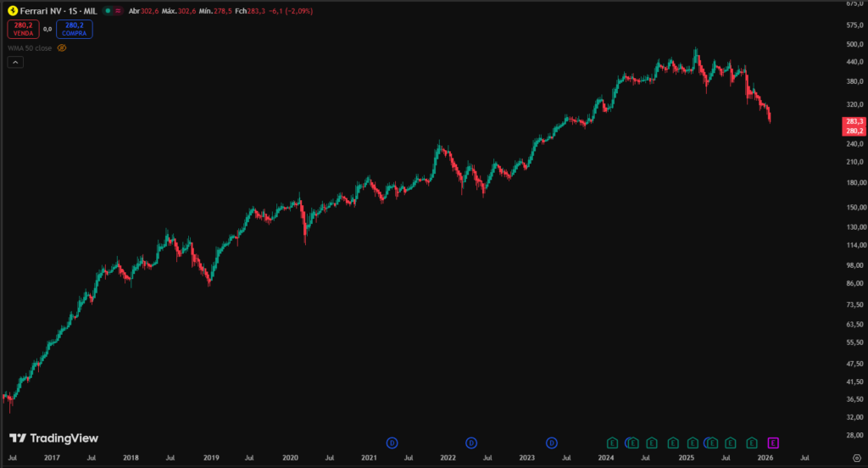Toggle visibility of the WMA 50 indicator
This screenshot has height=468, width=868.
pos(62,48)
